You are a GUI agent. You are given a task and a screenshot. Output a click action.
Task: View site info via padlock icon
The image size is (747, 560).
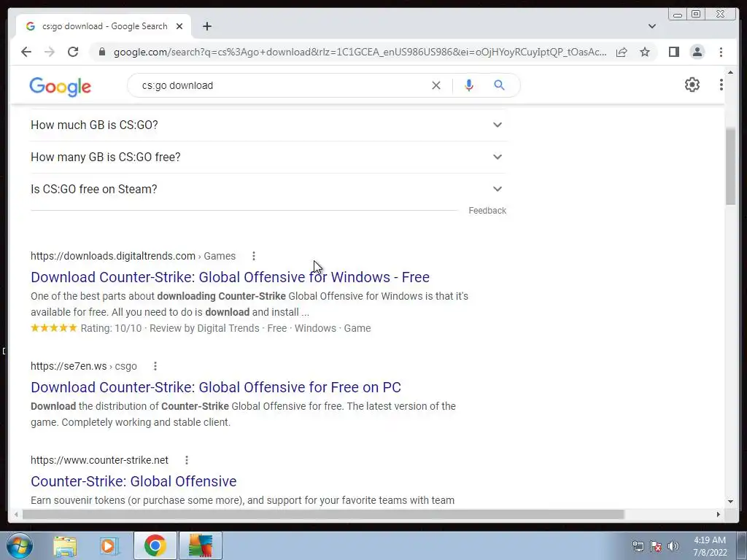pyautogui.click(x=101, y=52)
